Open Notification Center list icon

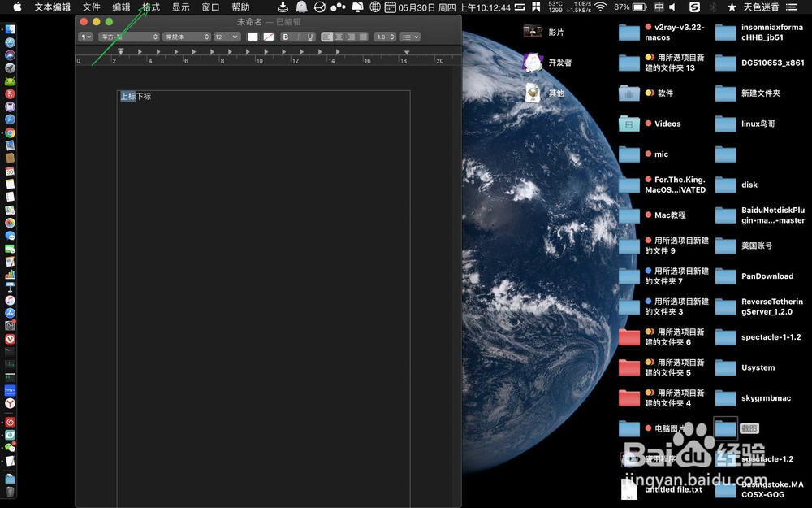pos(791,7)
